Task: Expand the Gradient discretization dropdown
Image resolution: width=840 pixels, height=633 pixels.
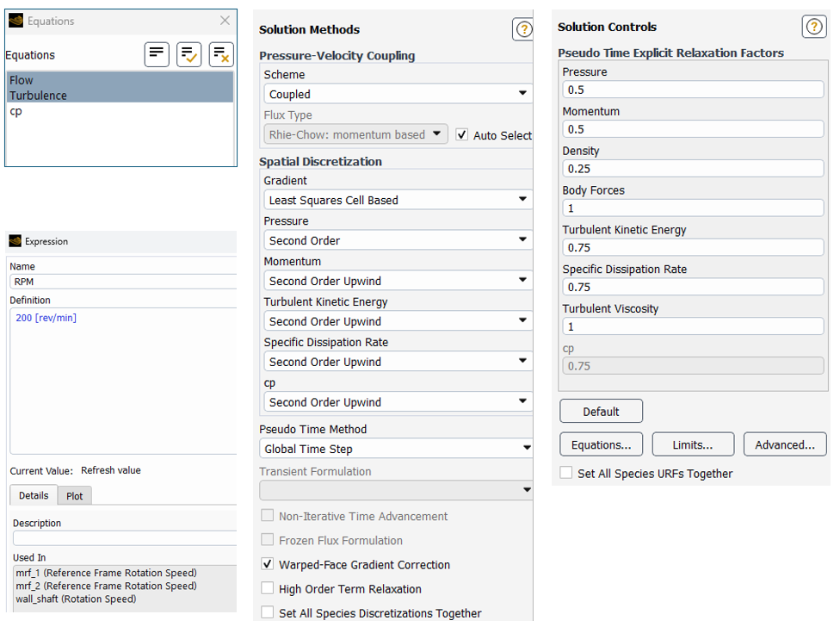Action: point(396,200)
